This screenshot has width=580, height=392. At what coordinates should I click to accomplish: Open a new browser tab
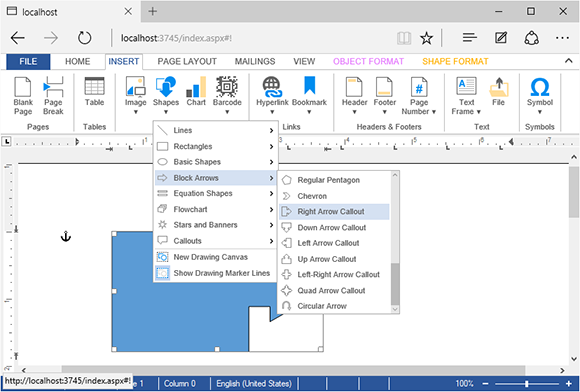pyautogui.click(x=152, y=11)
